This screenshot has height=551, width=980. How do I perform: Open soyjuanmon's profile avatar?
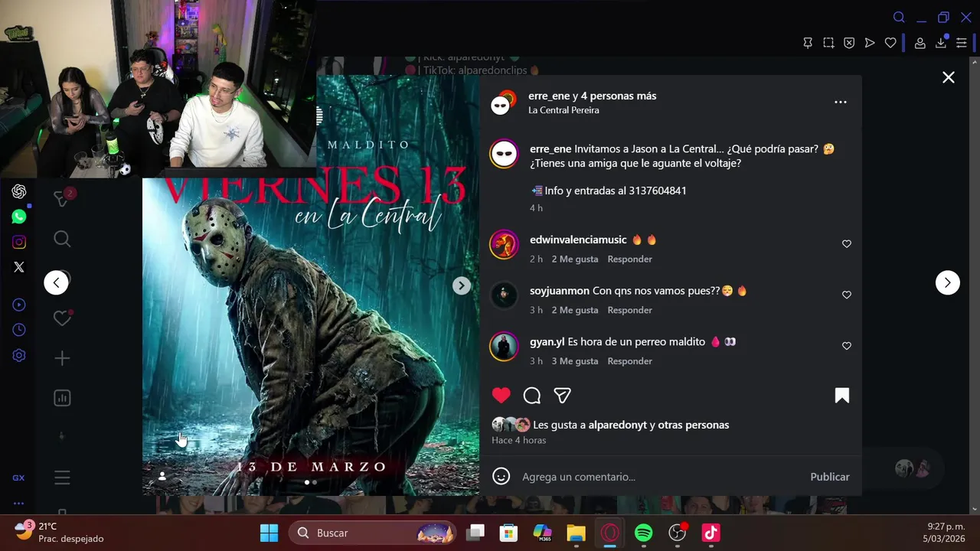click(504, 295)
